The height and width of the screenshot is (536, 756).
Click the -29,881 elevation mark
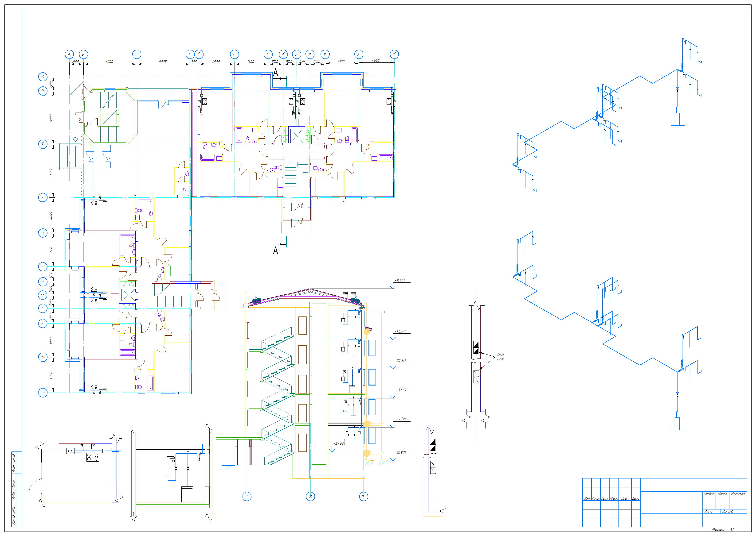click(340, 443)
